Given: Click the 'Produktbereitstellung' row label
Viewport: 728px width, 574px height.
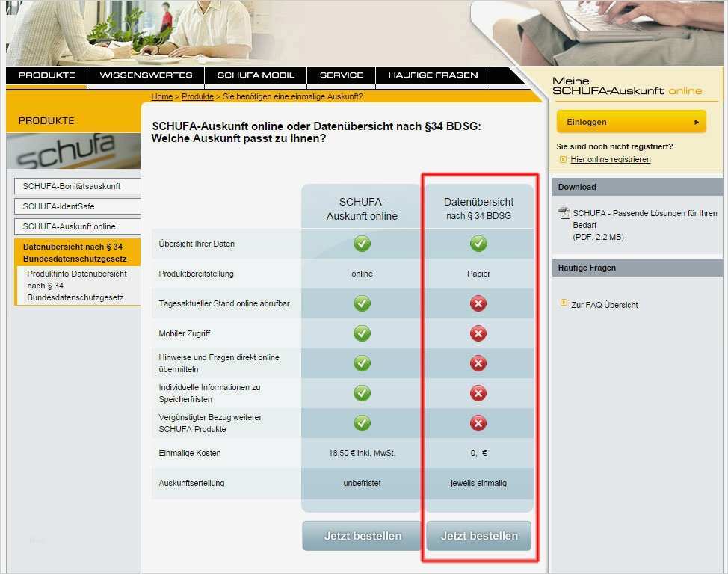Looking at the screenshot, I should [x=196, y=274].
